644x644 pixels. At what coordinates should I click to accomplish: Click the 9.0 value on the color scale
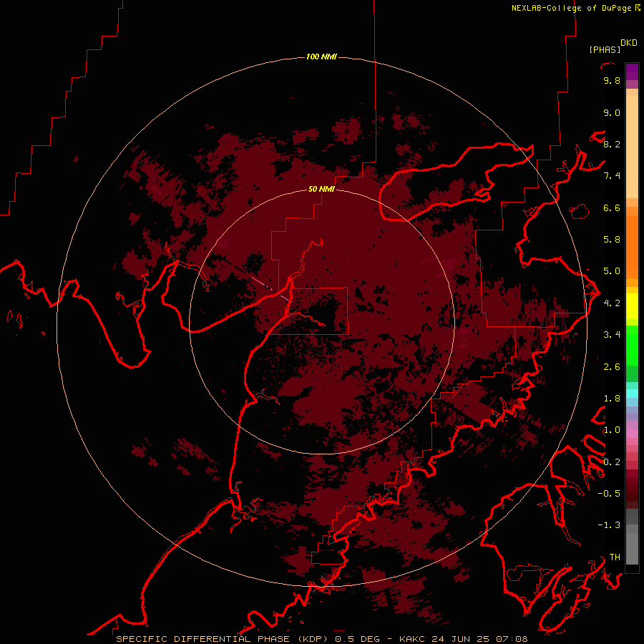click(612, 112)
